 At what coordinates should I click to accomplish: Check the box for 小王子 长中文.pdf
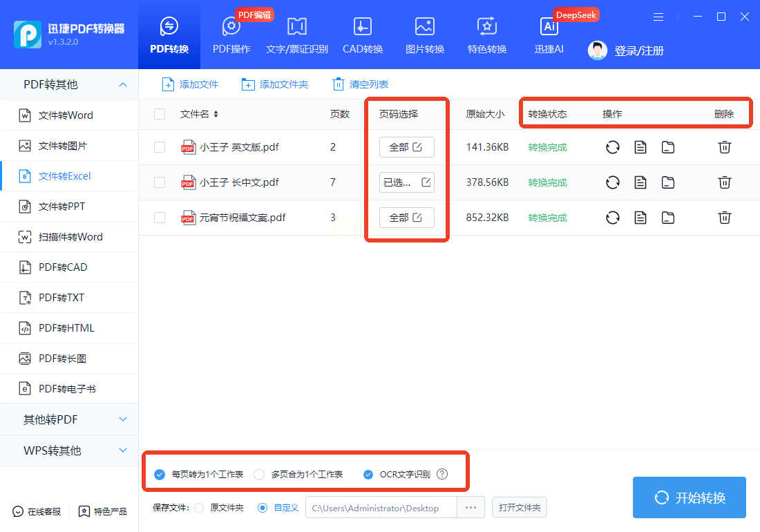[x=160, y=182]
